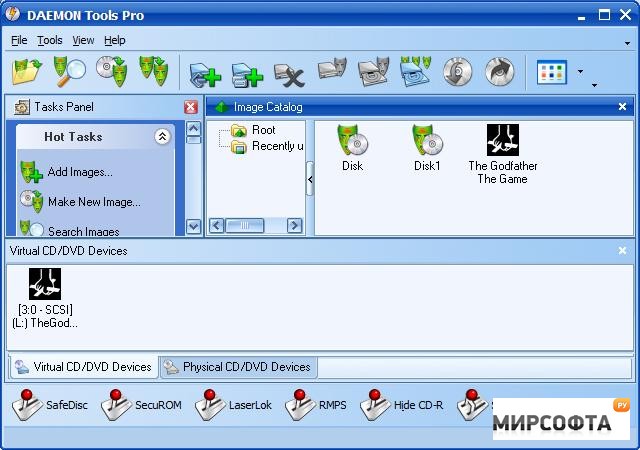Screen dimensions: 640x450
Task: Open the view mode dropdown arrow in toolbar
Action: point(580,72)
